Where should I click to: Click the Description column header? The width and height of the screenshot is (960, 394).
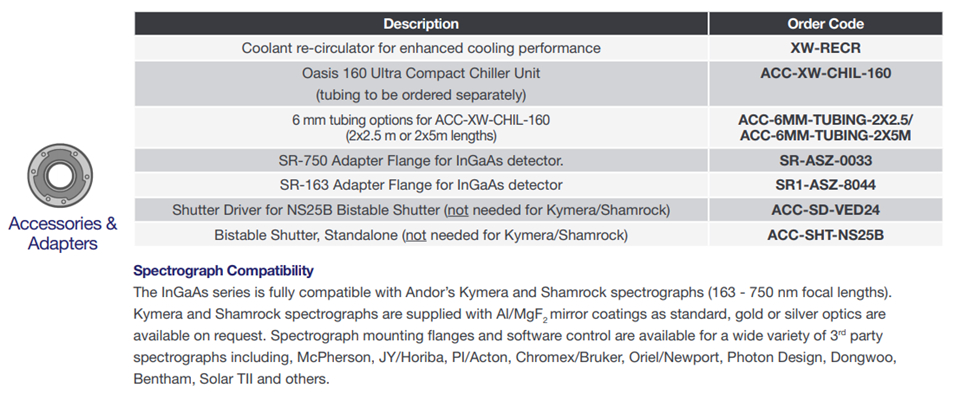(421, 24)
